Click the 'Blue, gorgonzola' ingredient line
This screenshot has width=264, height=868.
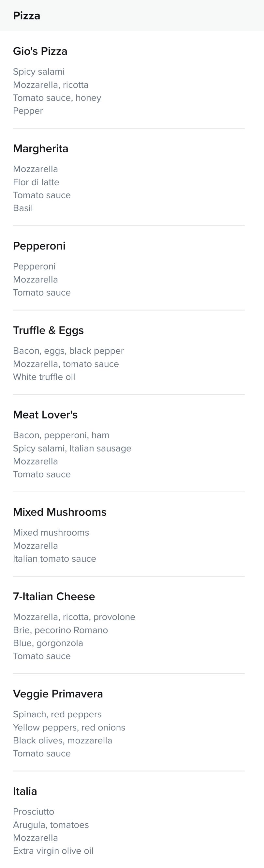pyautogui.click(x=48, y=643)
